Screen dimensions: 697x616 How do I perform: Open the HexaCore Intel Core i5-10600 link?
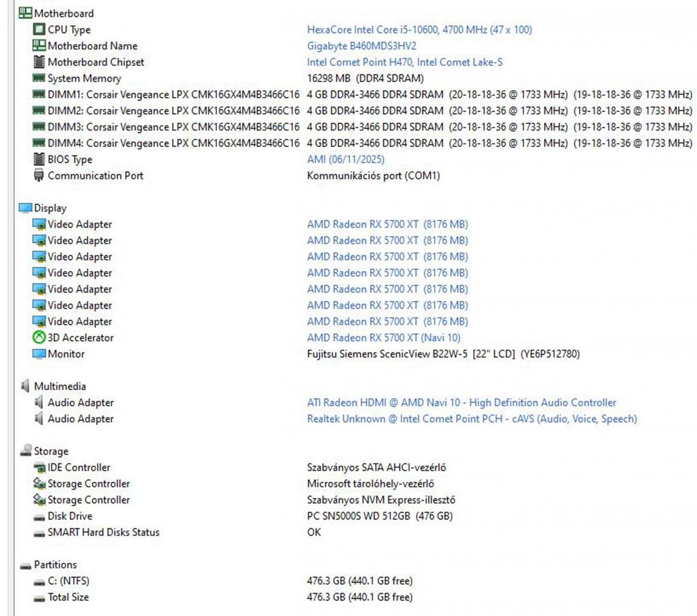click(419, 29)
